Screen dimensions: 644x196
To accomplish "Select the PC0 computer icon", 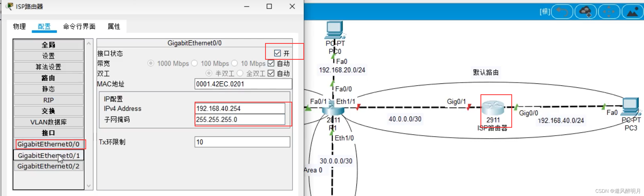I will point(334,30).
